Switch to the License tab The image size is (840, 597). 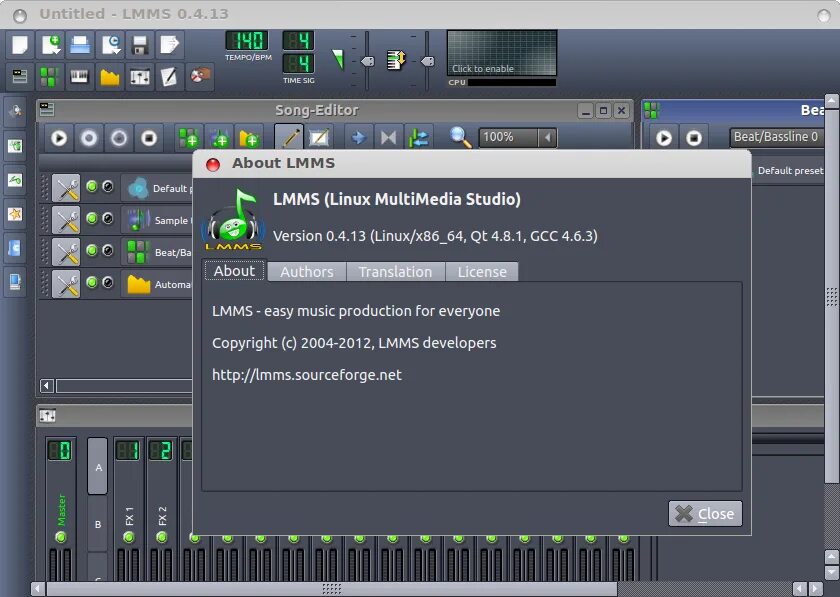482,271
